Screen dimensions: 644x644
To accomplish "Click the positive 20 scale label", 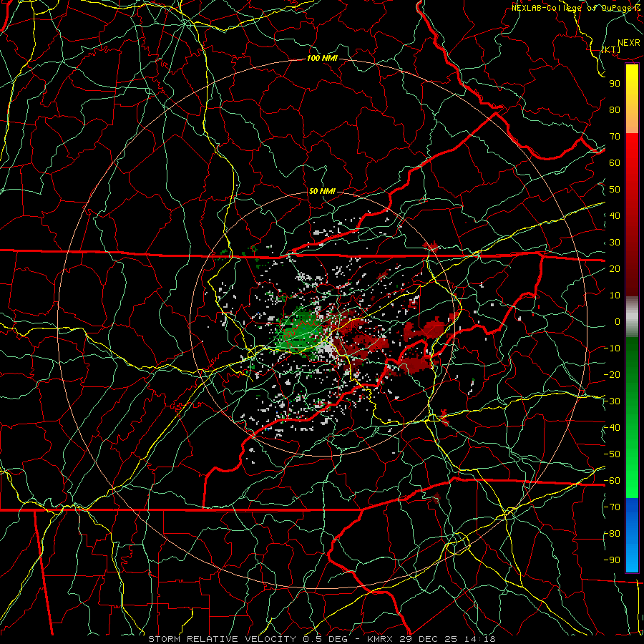I will coord(615,268).
